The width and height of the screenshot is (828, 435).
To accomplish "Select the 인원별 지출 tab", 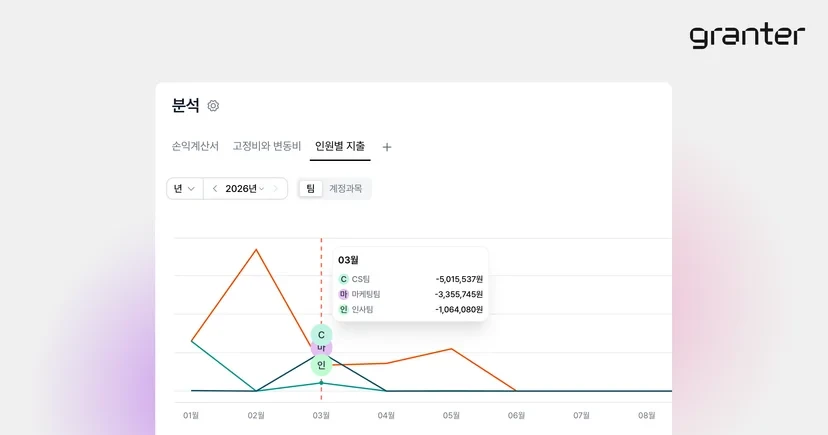I will [x=340, y=146].
